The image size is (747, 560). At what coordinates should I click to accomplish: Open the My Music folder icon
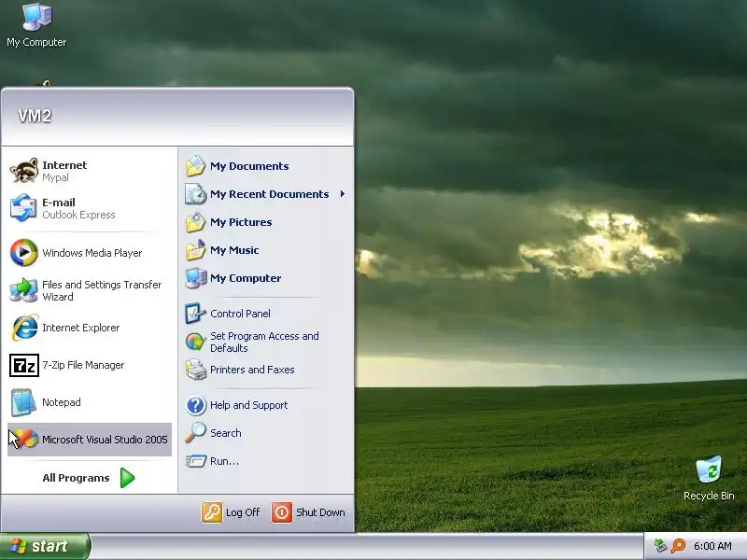point(195,250)
